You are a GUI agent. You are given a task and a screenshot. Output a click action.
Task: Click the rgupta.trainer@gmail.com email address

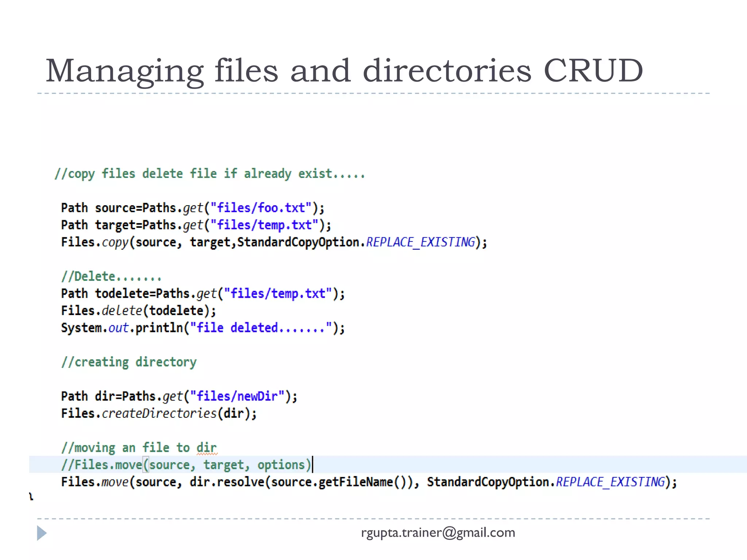click(x=438, y=533)
